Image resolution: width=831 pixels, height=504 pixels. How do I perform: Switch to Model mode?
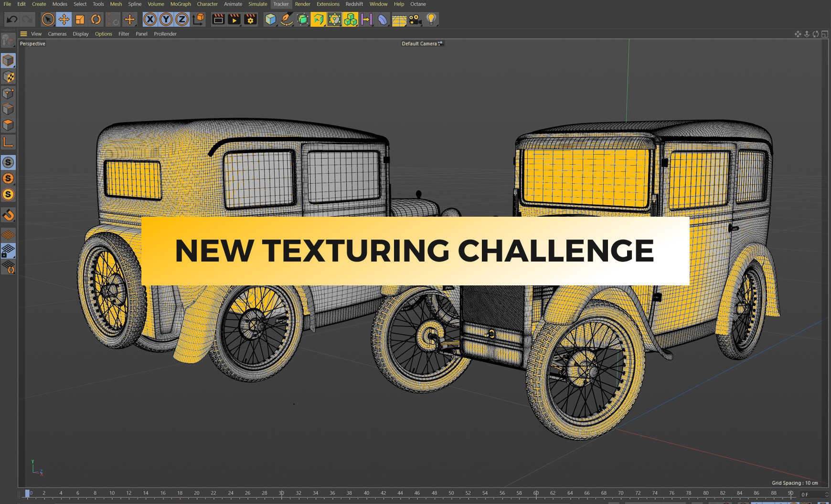[x=8, y=61]
